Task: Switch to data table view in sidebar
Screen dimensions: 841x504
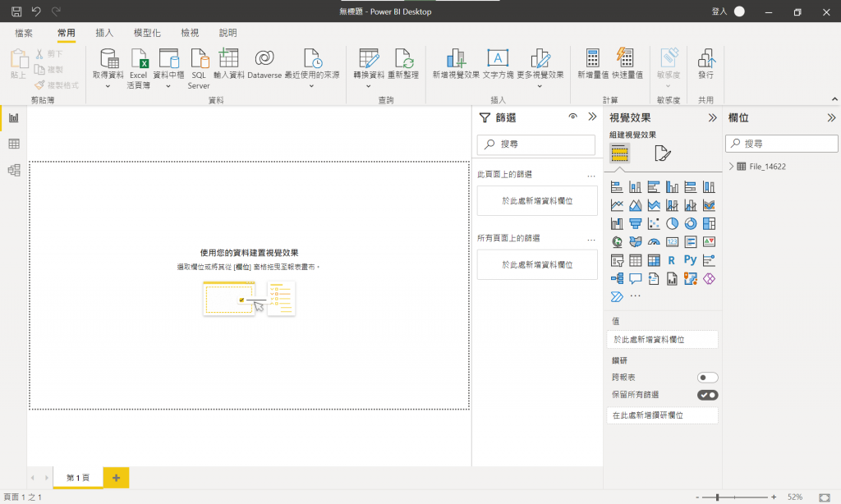Action: pos(14,144)
